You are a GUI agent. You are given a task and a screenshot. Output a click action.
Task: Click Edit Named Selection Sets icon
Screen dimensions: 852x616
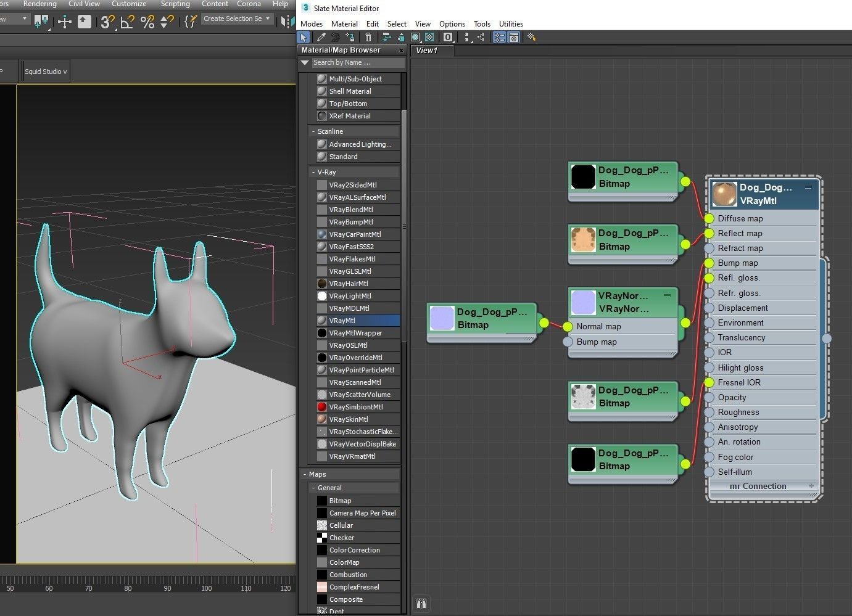[x=191, y=22]
